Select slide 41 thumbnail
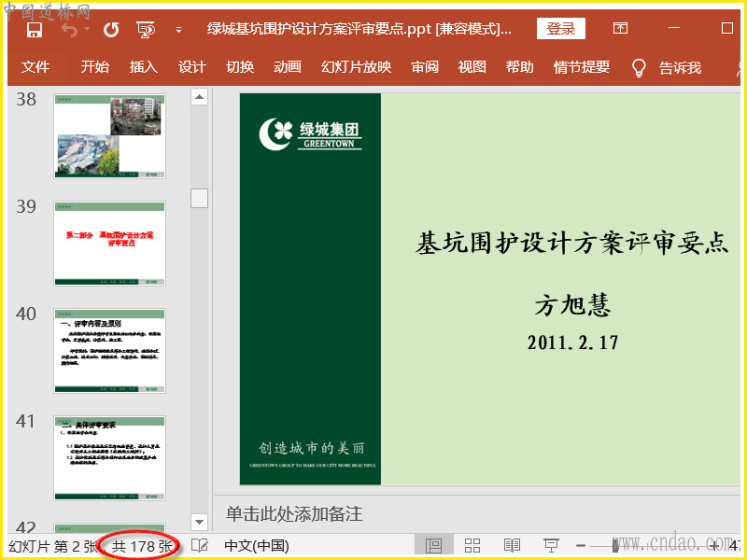This screenshot has width=747, height=560. [x=109, y=458]
